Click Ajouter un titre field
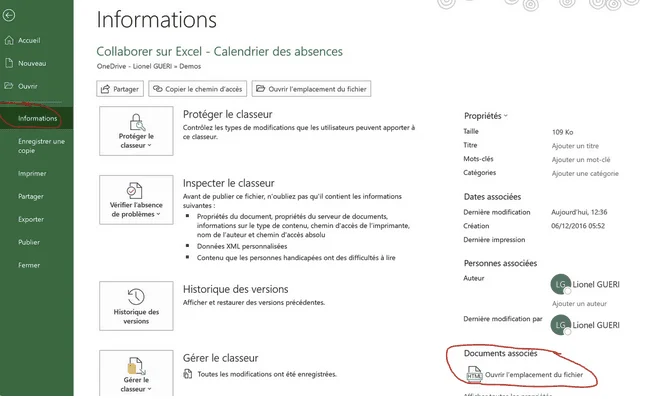 pos(575,146)
